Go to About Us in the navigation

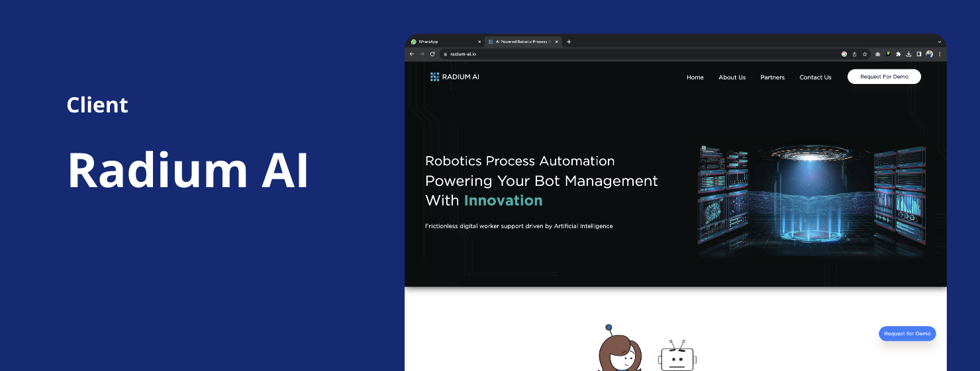click(732, 77)
